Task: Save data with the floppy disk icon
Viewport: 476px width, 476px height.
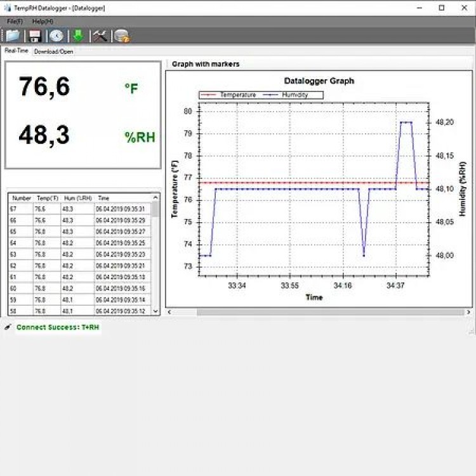Action: pos(35,36)
